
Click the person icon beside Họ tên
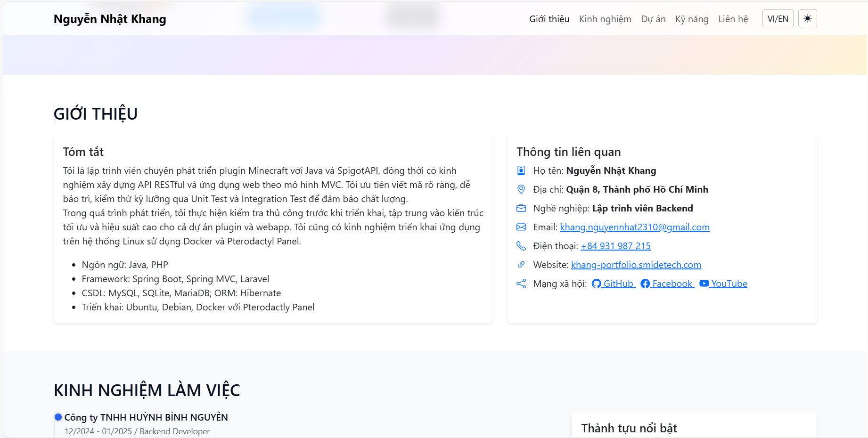coord(521,170)
